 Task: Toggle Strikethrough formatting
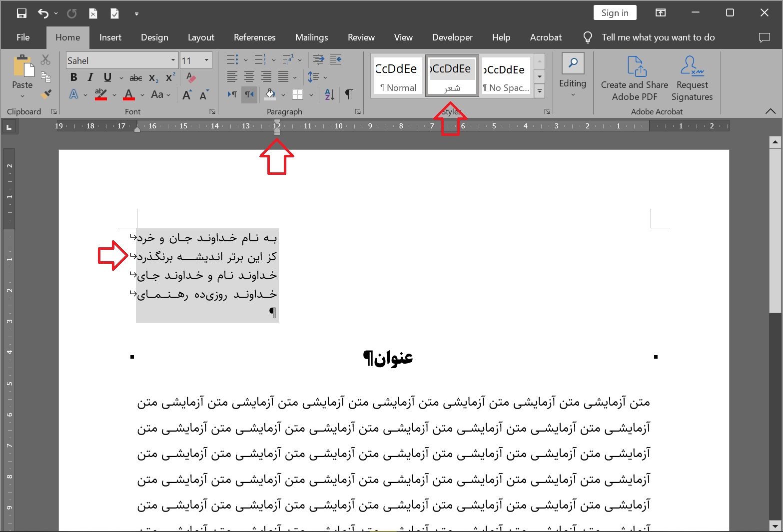click(136, 77)
